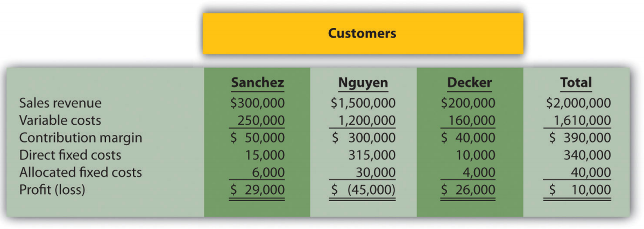This screenshot has width=644, height=229.
Task: Click the Total column heading
Action: tap(576, 83)
